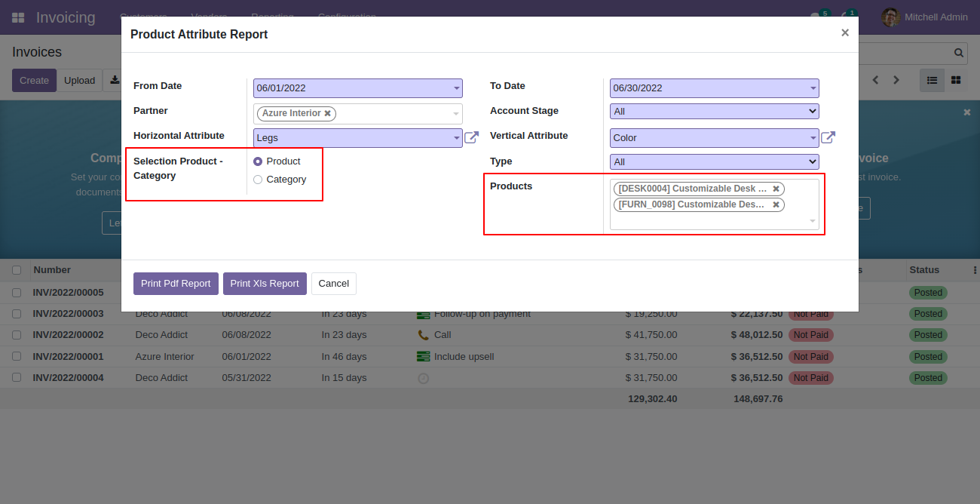Image resolution: width=980 pixels, height=504 pixels.
Task: Remove the Azure Interior partner tag
Action: tap(327, 113)
